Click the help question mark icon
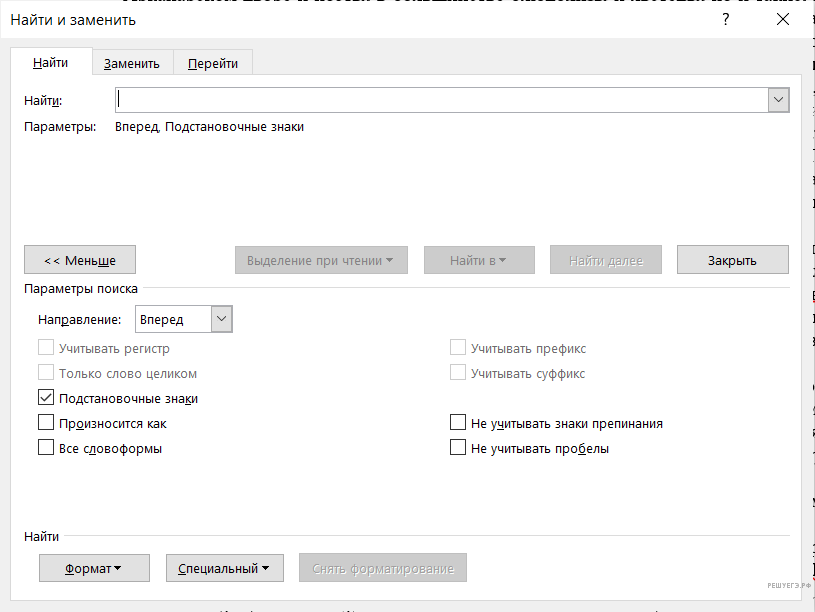 [x=726, y=20]
